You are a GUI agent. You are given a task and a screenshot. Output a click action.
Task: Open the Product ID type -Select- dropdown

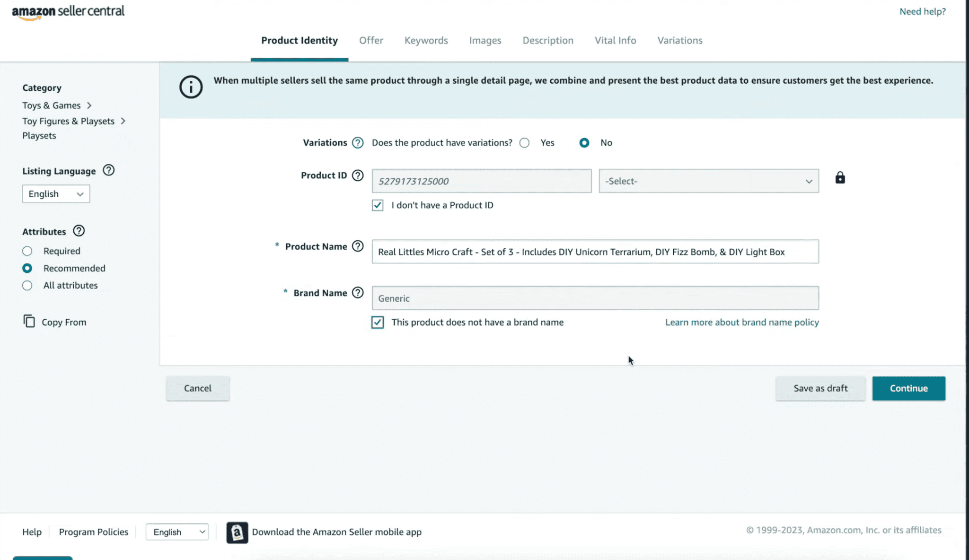[708, 181]
